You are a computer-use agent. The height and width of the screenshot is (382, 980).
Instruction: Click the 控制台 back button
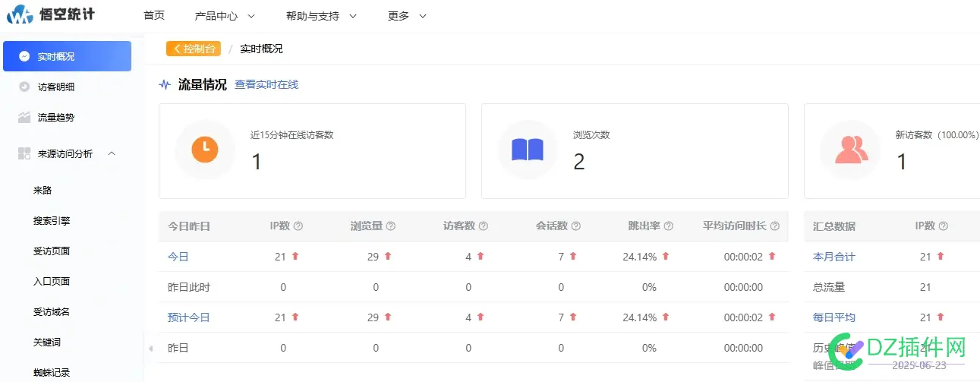tap(194, 49)
